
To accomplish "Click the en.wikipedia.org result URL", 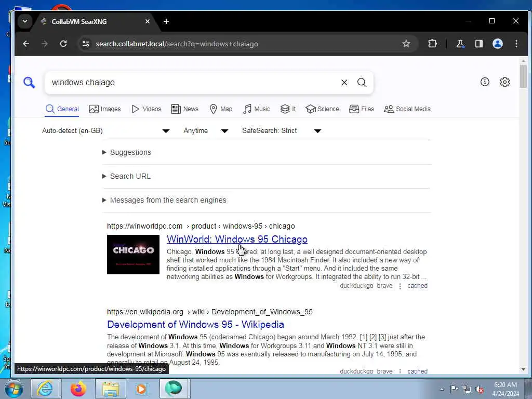I will pos(210,312).
